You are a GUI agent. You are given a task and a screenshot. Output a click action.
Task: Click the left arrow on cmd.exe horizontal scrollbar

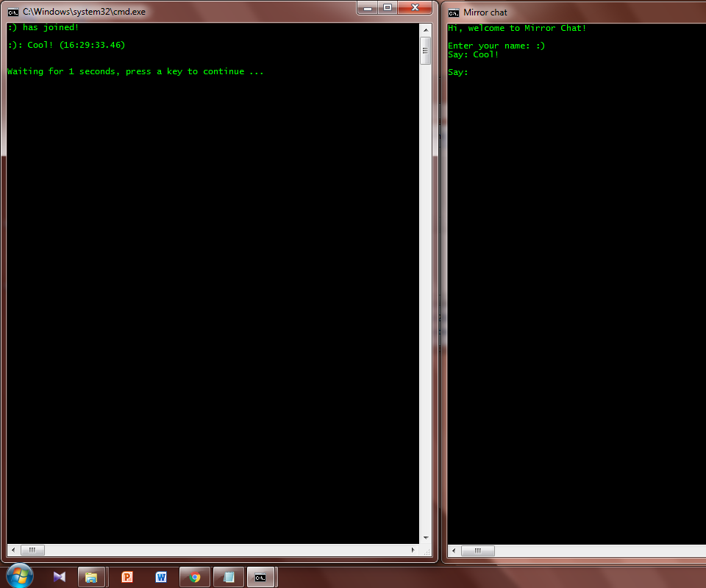(x=13, y=550)
